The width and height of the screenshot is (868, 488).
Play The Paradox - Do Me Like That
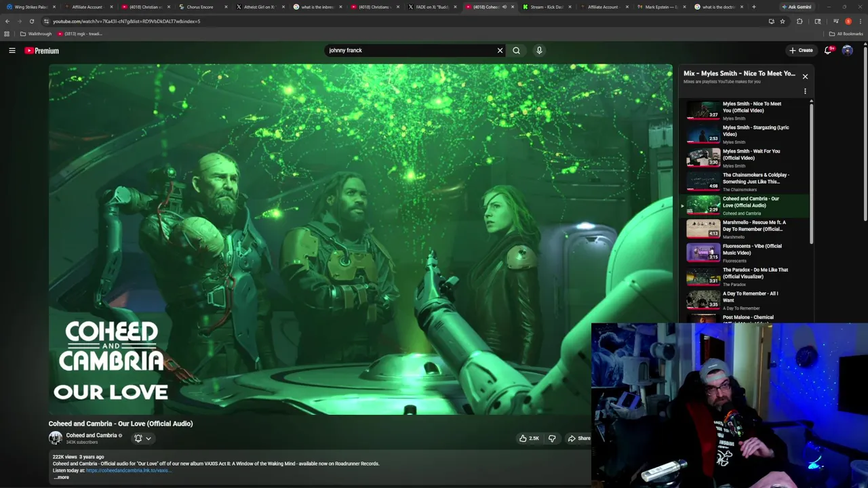tap(746, 277)
